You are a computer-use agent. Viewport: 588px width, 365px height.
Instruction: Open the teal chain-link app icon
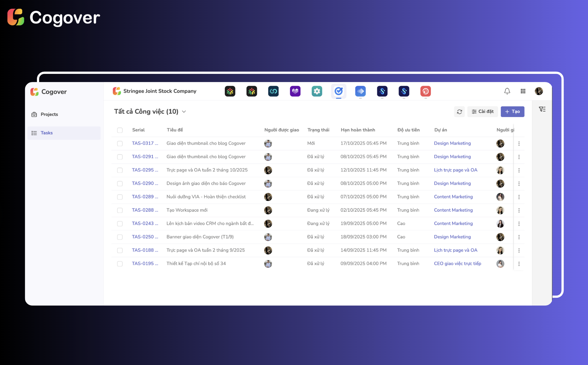273,91
